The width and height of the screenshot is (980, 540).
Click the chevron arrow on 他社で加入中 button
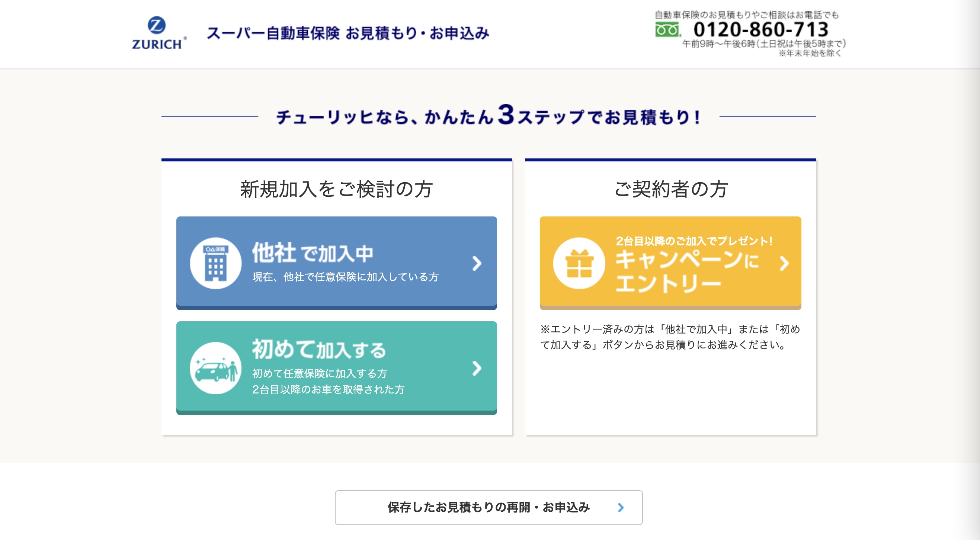(x=477, y=263)
